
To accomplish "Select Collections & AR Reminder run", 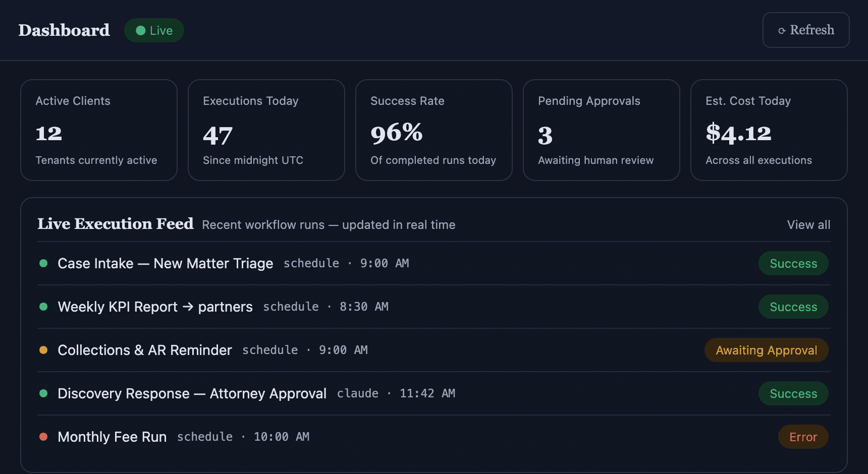I will (x=434, y=350).
